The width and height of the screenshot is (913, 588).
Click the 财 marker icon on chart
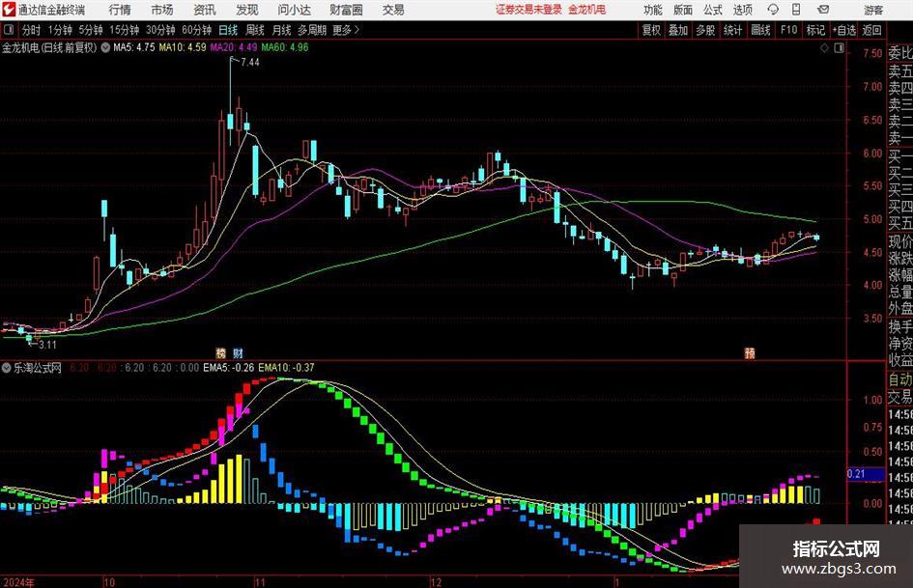(238, 352)
